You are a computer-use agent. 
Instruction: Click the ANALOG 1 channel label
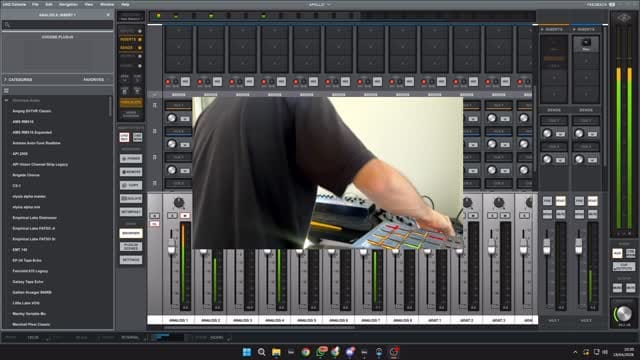tap(179, 320)
